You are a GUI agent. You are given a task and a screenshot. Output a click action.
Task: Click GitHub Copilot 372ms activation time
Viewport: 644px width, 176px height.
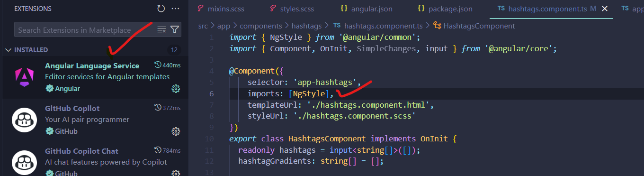point(168,108)
